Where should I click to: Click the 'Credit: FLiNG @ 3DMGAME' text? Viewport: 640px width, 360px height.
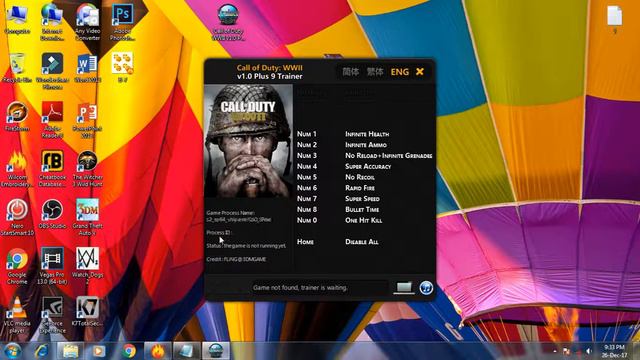click(x=236, y=259)
